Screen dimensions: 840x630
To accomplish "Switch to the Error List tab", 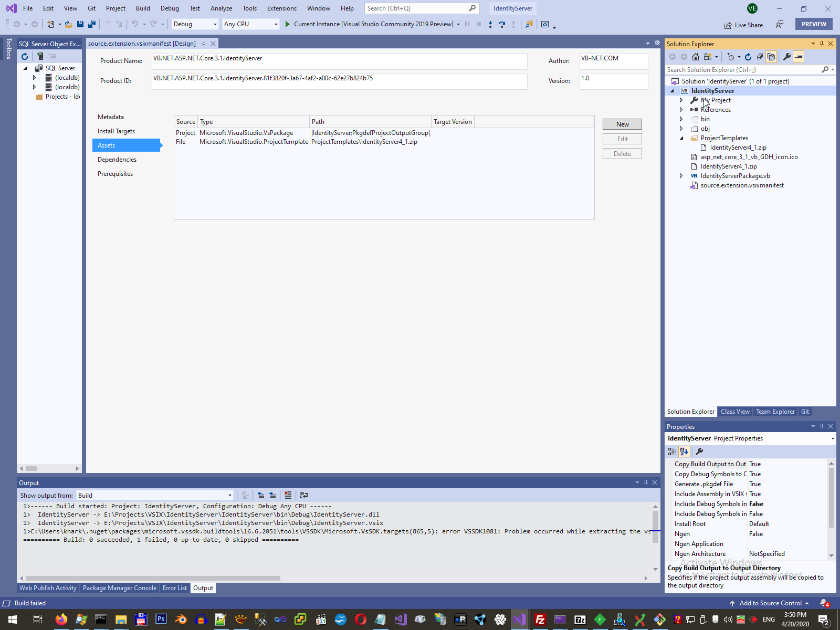I will [x=175, y=588].
